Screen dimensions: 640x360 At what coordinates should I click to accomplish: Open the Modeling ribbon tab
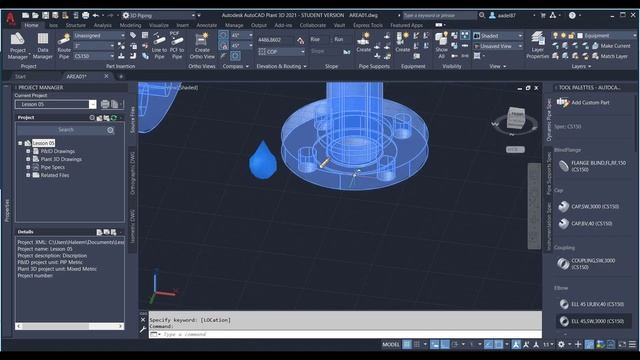click(x=130, y=25)
